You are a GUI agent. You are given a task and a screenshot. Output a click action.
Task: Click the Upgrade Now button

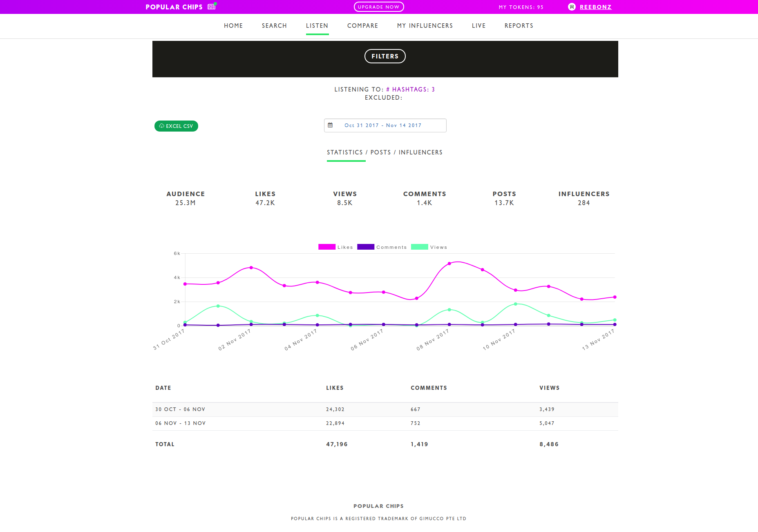379,7
